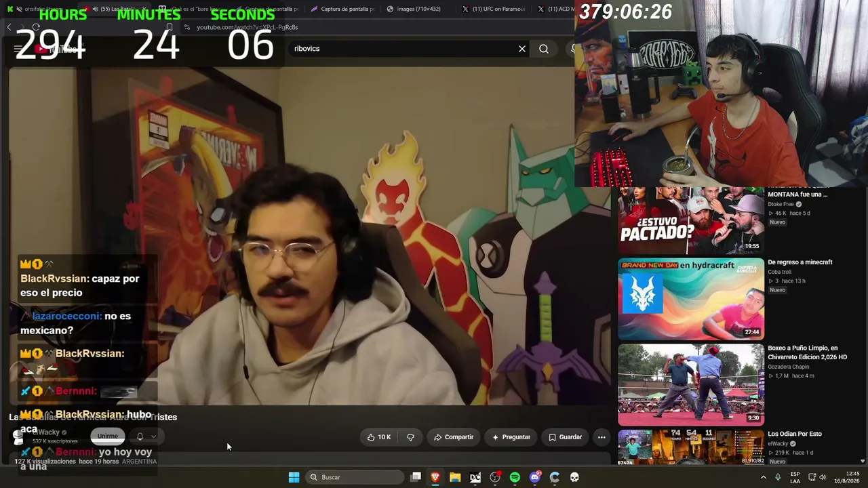The width and height of the screenshot is (868, 488).
Task: Click the Preguntar button
Action: (x=511, y=437)
